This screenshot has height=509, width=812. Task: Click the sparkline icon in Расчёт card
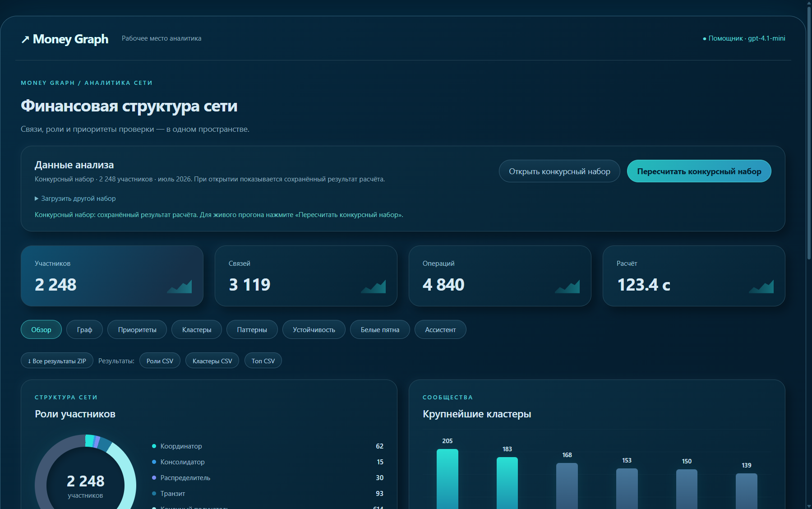[x=761, y=286]
